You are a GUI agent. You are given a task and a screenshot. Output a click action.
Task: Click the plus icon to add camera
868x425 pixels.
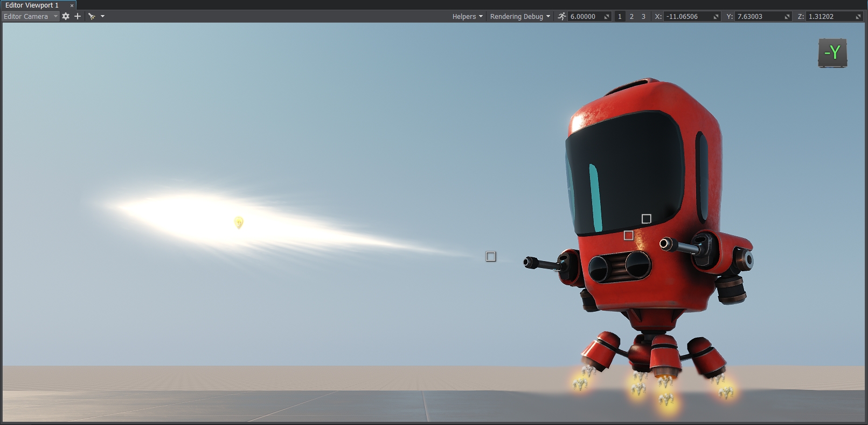click(78, 16)
